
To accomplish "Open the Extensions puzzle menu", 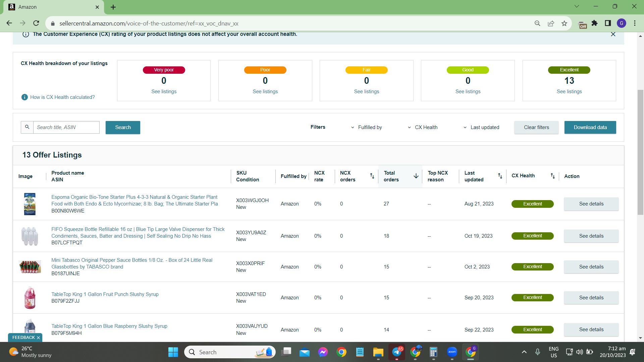I will point(595,23).
